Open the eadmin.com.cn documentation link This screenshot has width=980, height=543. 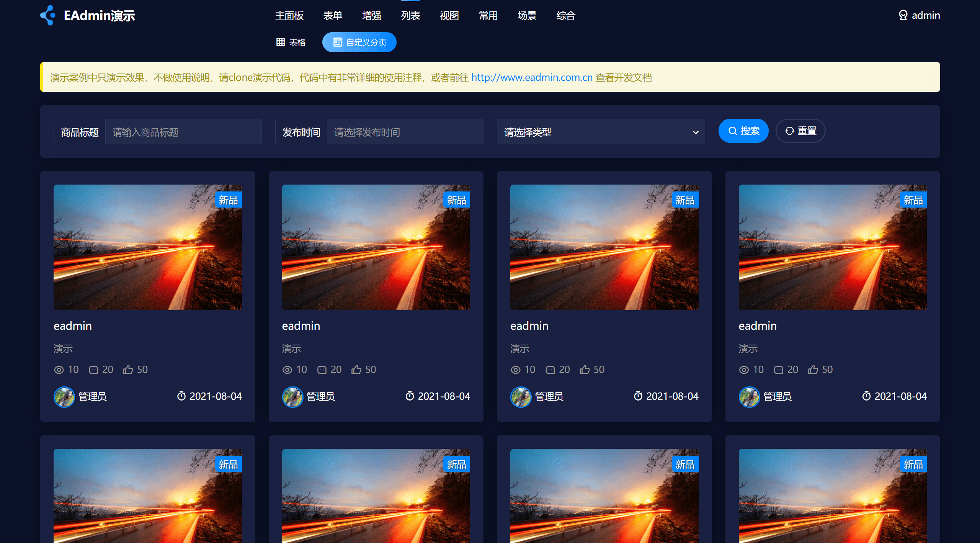(532, 77)
